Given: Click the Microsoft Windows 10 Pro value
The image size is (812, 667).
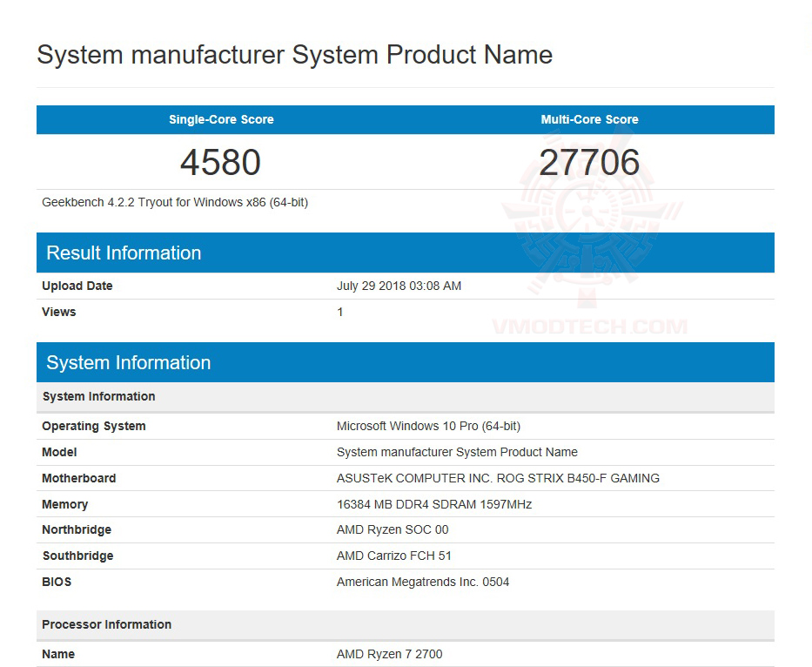Looking at the screenshot, I should [x=428, y=426].
